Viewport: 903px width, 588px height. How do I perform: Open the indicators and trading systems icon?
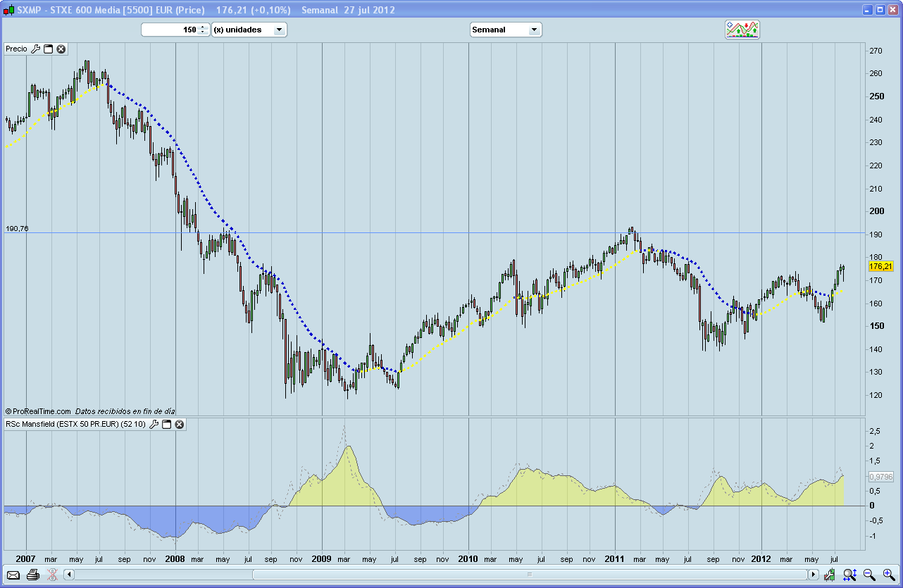[x=742, y=30]
